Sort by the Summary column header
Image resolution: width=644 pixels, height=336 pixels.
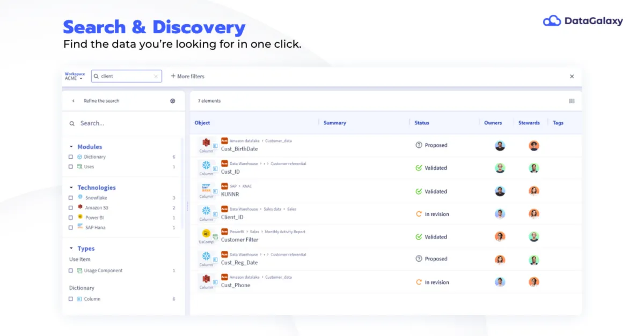(335, 123)
